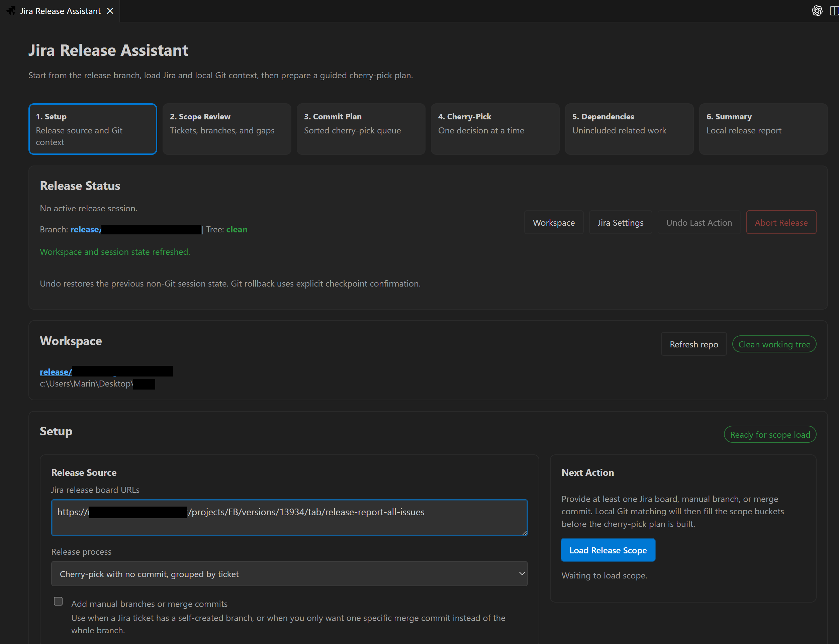Open the ChatGPT icon in the top right

click(x=817, y=11)
